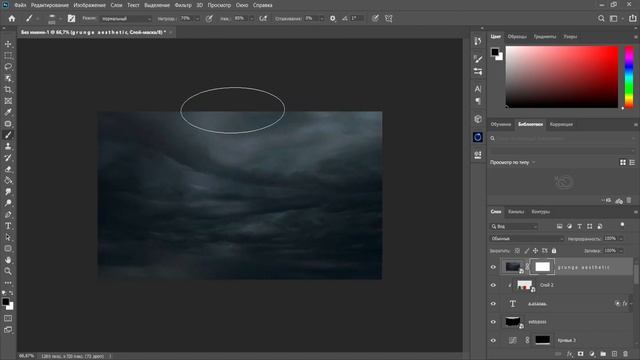Select the Brush tool in the left toolbar
The image size is (640, 360).
click(x=8, y=135)
